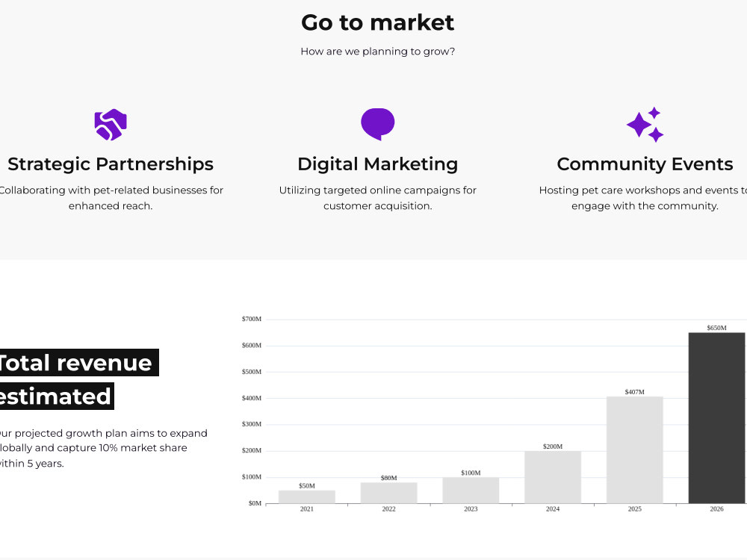Click the Go to market title
Viewport: 747px width, 560px height.
point(378,22)
